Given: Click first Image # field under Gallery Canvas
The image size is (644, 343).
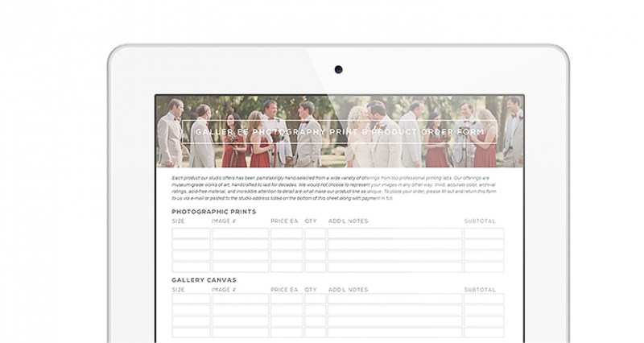Looking at the screenshot, I should click(240, 299).
